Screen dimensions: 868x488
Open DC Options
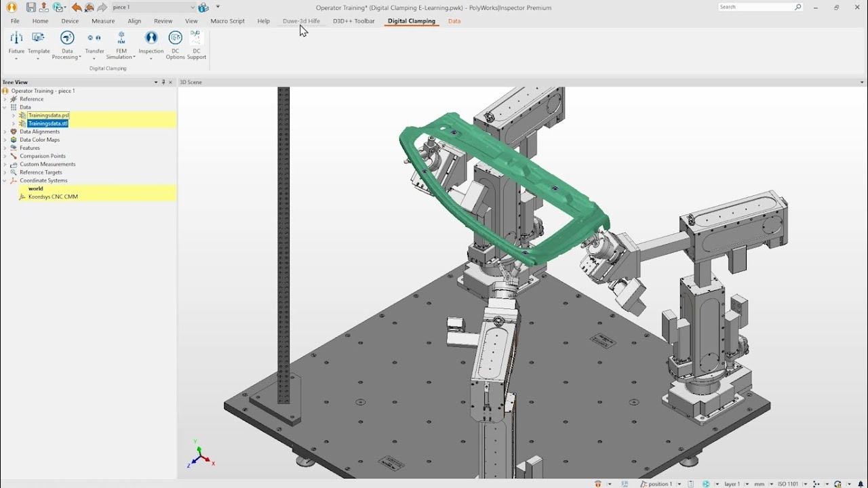click(175, 45)
